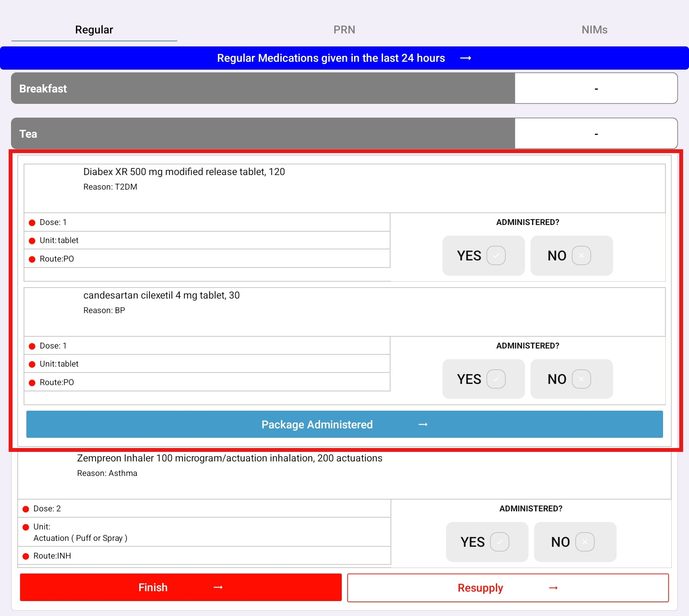Click the arrow icon on Package Administered
Viewport: 689px width, 616px height.
[423, 424]
